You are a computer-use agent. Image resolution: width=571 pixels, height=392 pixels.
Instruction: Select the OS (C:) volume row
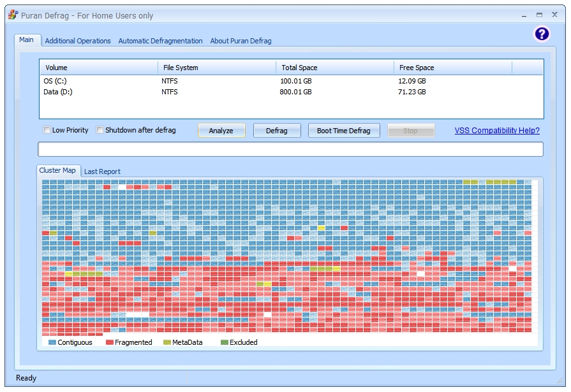coord(292,81)
